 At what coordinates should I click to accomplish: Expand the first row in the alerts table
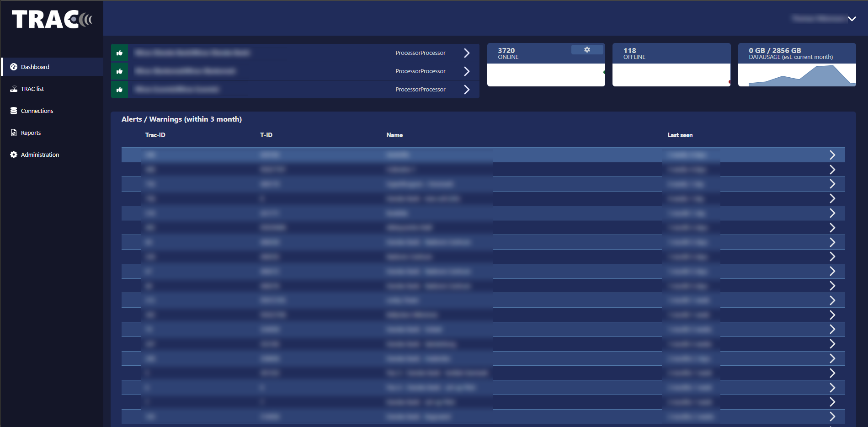[x=832, y=155]
